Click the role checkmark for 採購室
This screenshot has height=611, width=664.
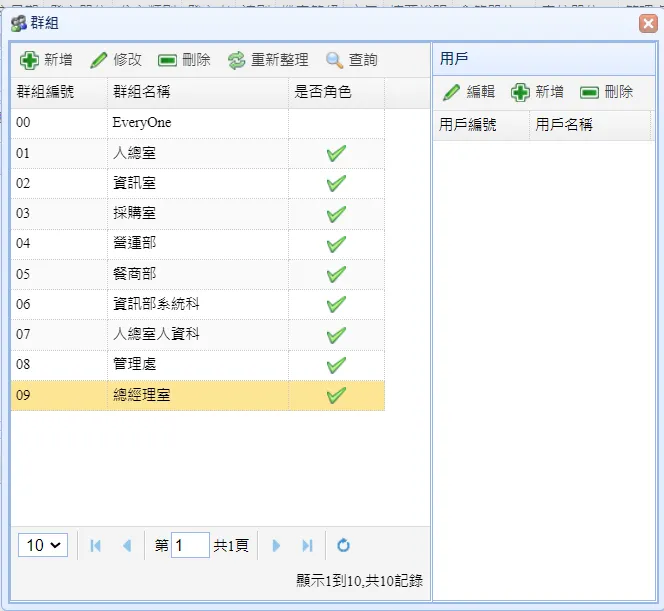pyautogui.click(x=336, y=214)
